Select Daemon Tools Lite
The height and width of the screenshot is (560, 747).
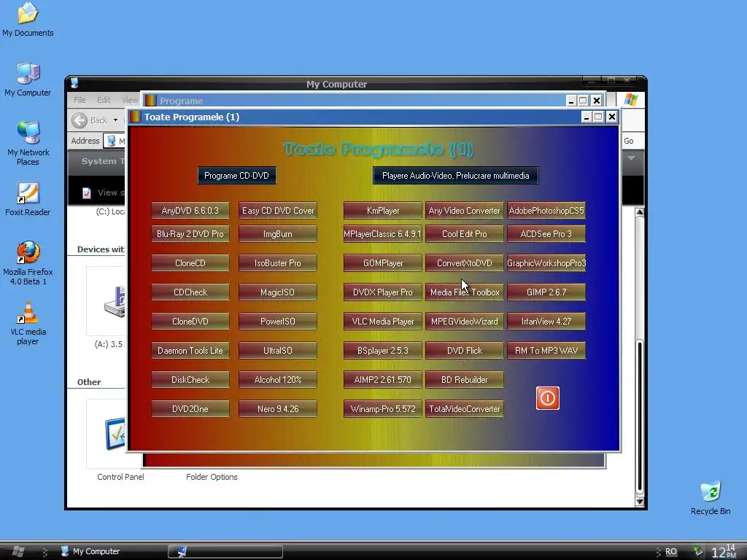(x=190, y=351)
